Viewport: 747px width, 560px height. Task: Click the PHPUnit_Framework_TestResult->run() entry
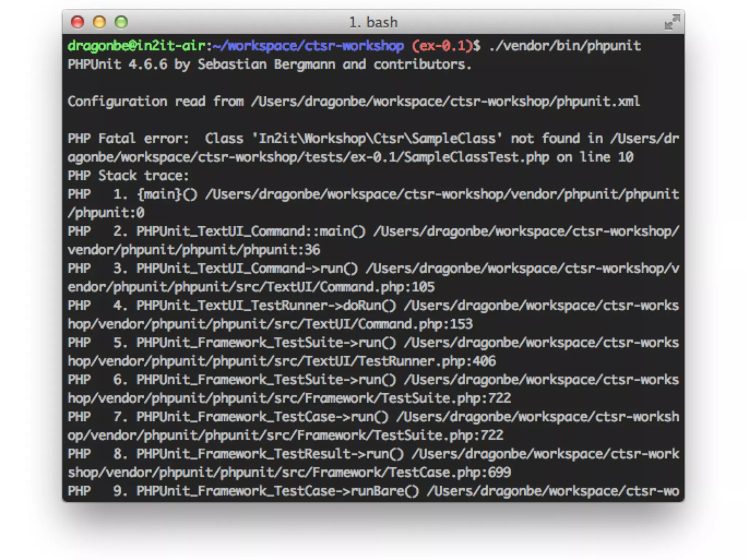click(x=270, y=454)
